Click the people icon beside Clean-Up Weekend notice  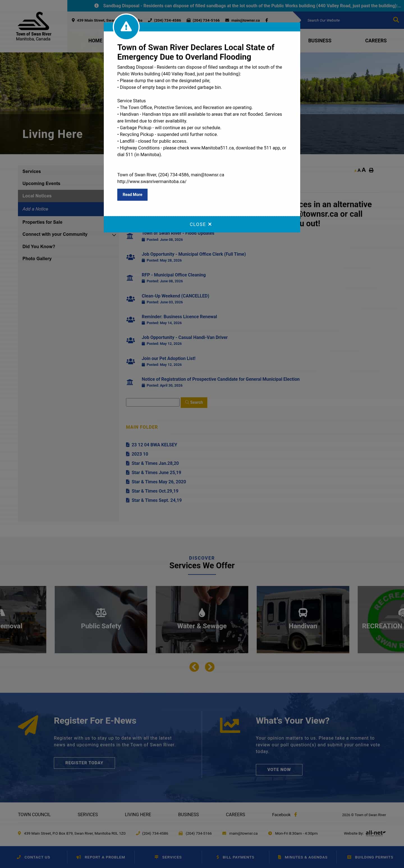click(130, 299)
